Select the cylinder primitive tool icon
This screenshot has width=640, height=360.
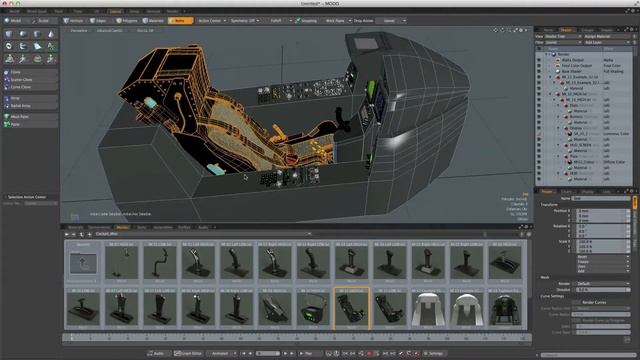click(37, 34)
